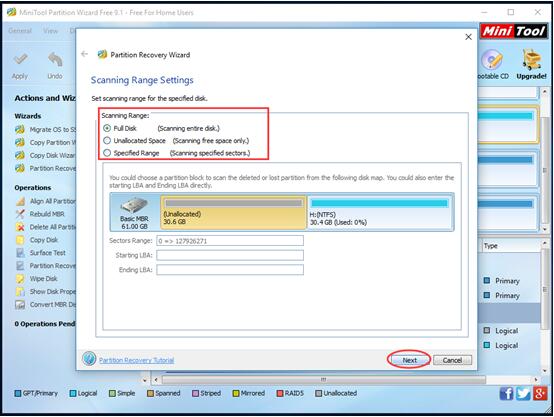This screenshot has height=417, width=554.
Task: Open MiniTool Twitter page icon
Action: point(523,393)
